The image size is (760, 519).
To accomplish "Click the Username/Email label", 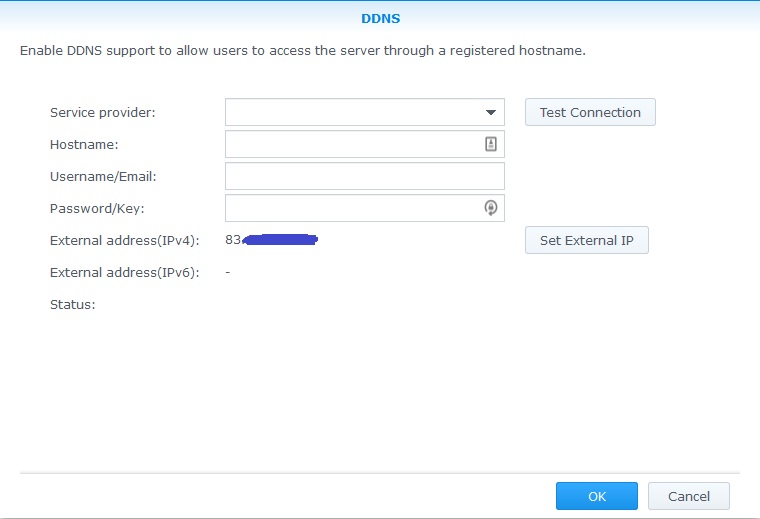I will point(103,177).
